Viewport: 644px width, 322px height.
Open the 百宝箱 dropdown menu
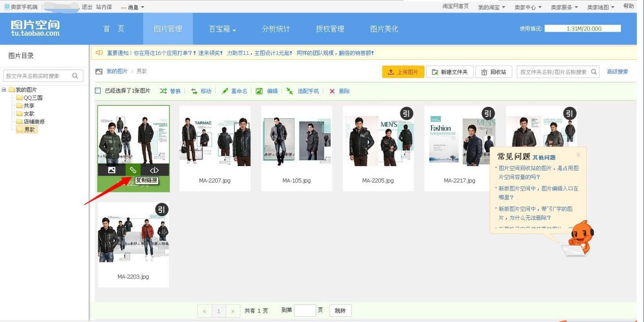point(222,29)
